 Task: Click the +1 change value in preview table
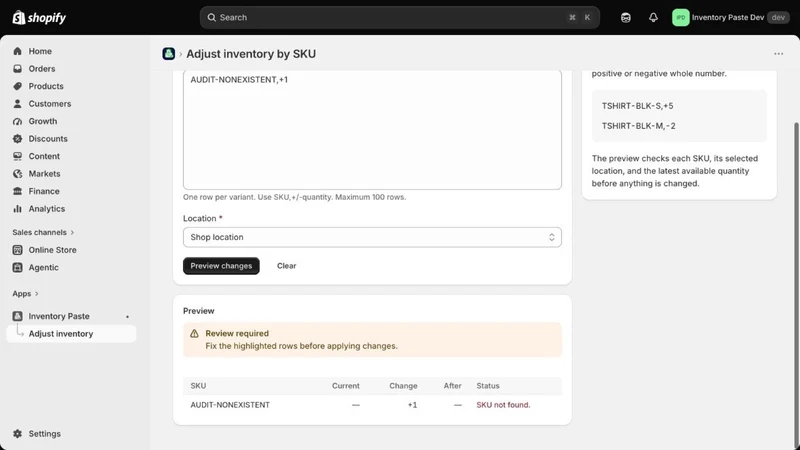coord(412,405)
